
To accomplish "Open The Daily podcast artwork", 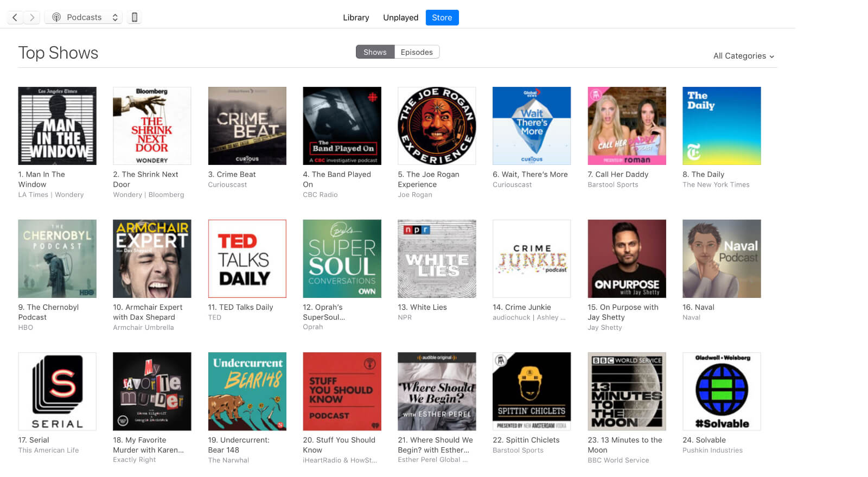I will coord(721,126).
